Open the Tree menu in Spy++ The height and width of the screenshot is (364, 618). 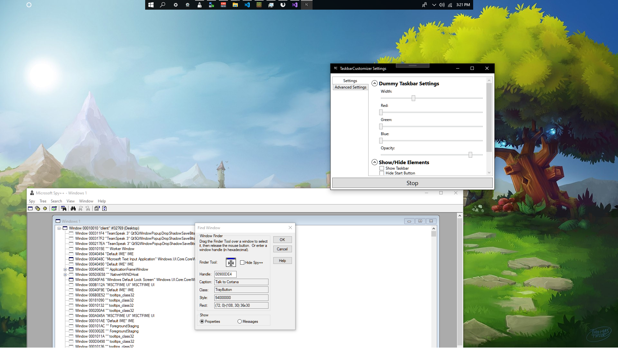43,201
